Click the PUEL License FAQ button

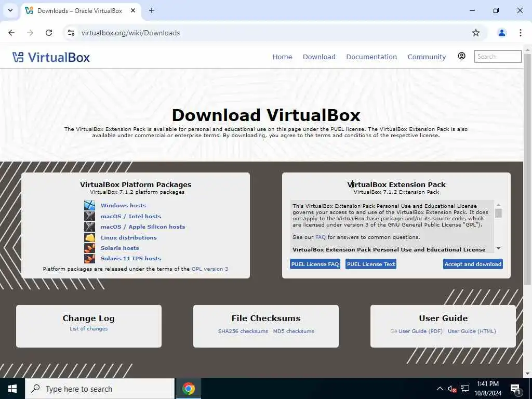pyautogui.click(x=315, y=264)
